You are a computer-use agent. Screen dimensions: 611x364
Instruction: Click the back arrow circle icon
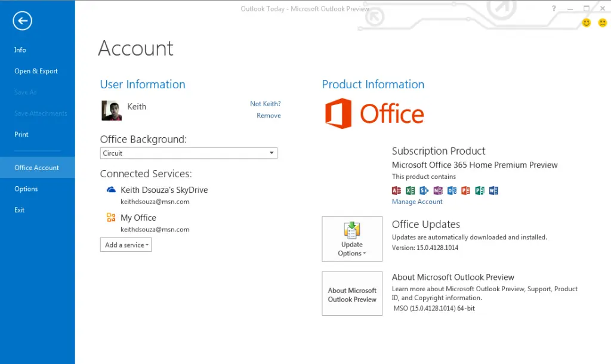22,21
